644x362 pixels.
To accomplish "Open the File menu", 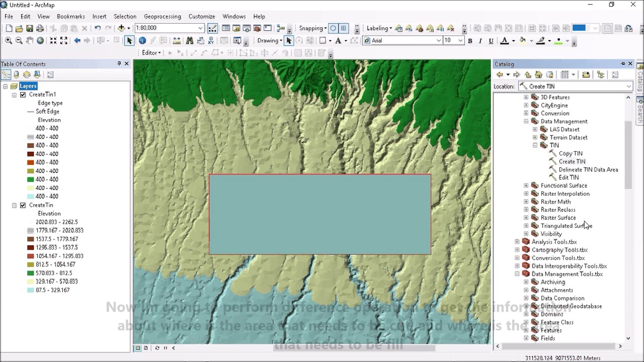I will pyautogui.click(x=9, y=17).
